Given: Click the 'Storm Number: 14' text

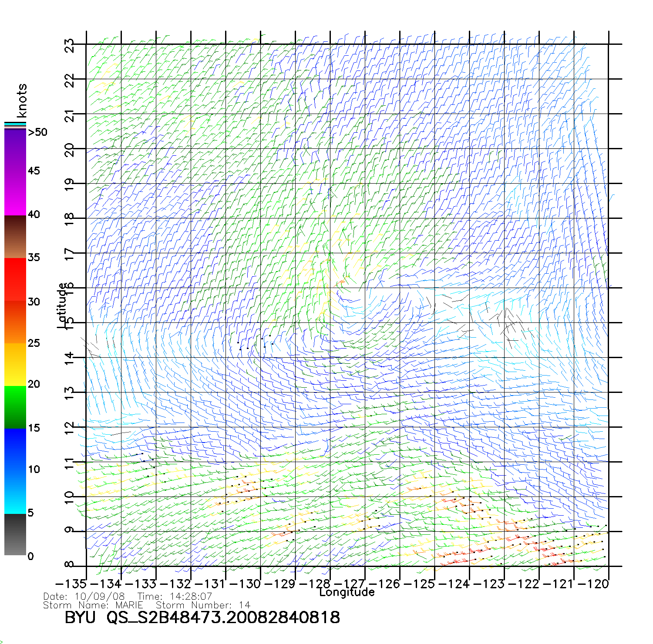Looking at the screenshot, I should tap(203, 605).
